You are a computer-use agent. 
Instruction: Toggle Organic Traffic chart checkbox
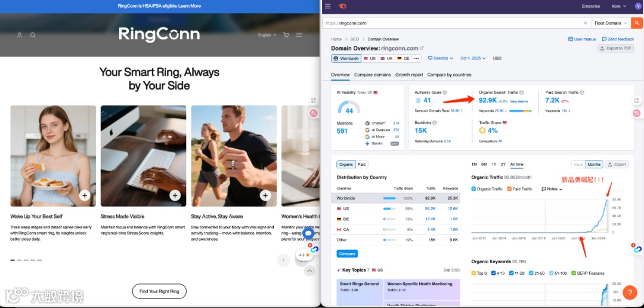coord(473,189)
